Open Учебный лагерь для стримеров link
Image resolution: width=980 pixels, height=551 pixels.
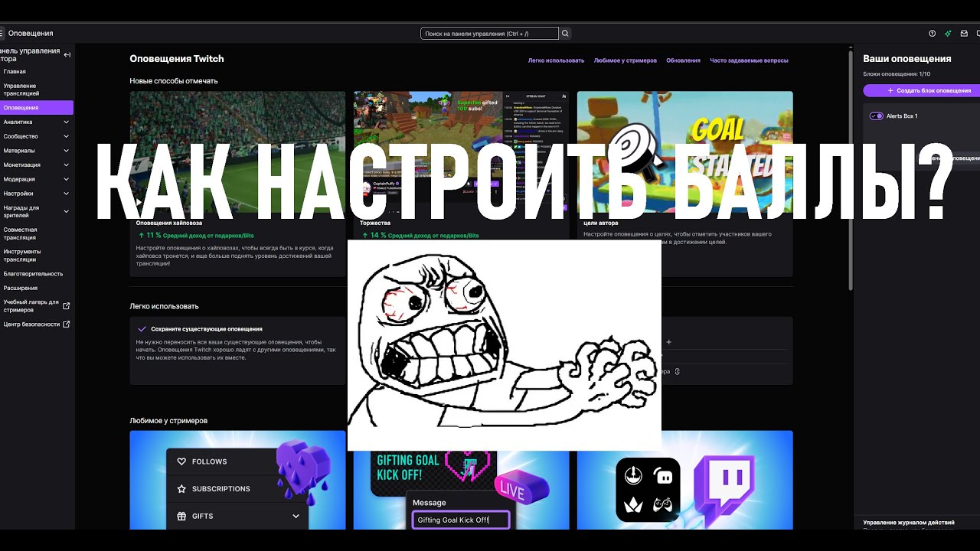[x=31, y=306]
